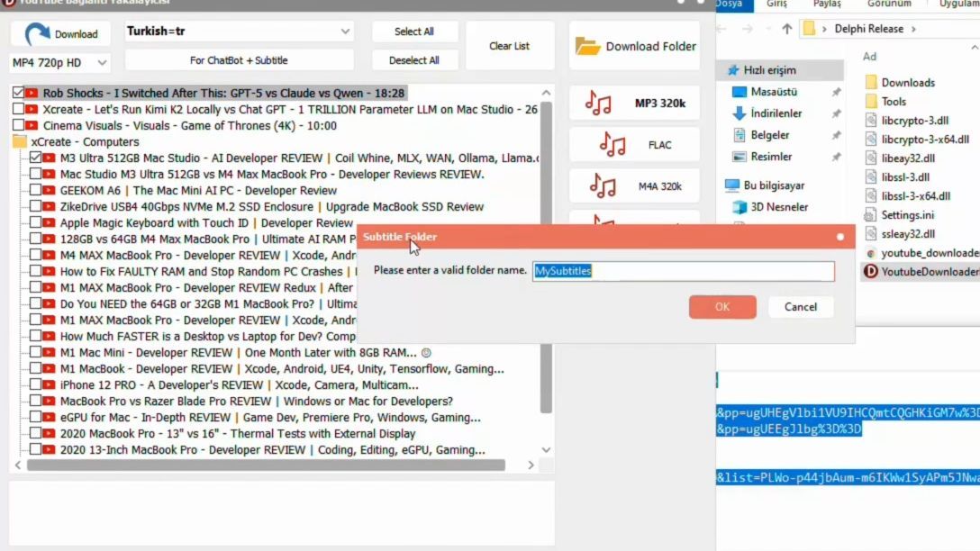Click the İndirilenler download arrow icon
This screenshot has height=551, width=980.
739,113
